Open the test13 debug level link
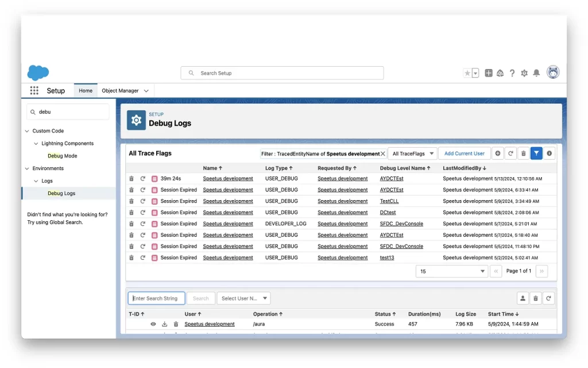The height and width of the screenshot is (368, 588). [387, 258]
